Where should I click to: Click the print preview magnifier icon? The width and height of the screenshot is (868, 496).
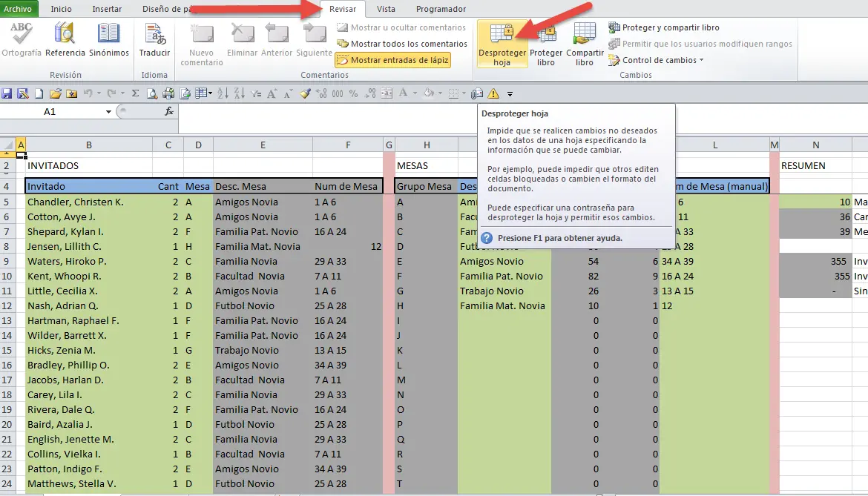[x=151, y=93]
